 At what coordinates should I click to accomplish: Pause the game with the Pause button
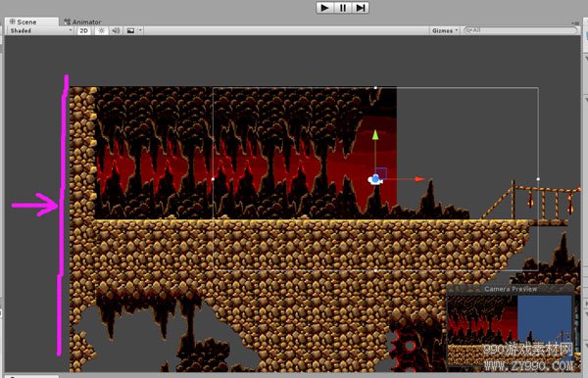[x=343, y=8]
